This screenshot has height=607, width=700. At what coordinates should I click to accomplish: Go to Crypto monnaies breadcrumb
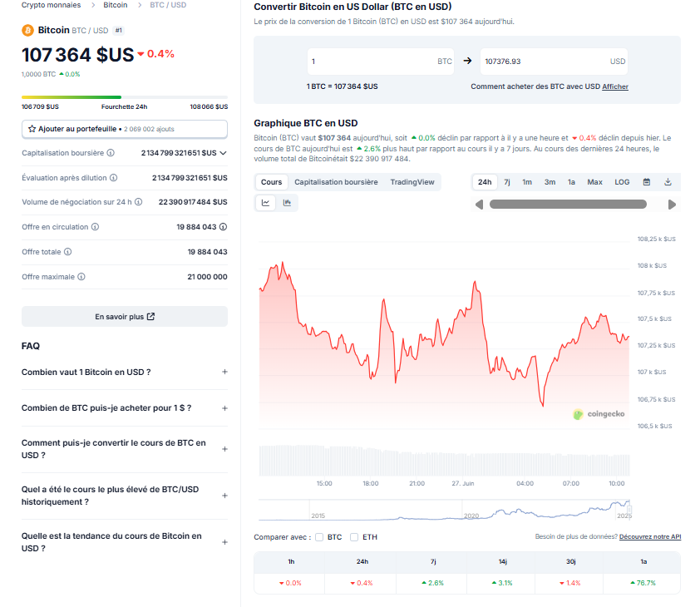51,5
